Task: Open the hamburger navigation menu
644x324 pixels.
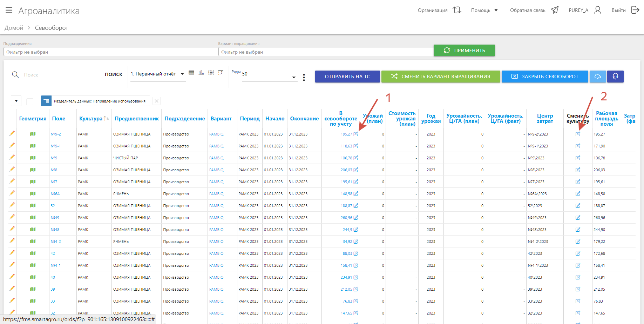Action: (9, 10)
